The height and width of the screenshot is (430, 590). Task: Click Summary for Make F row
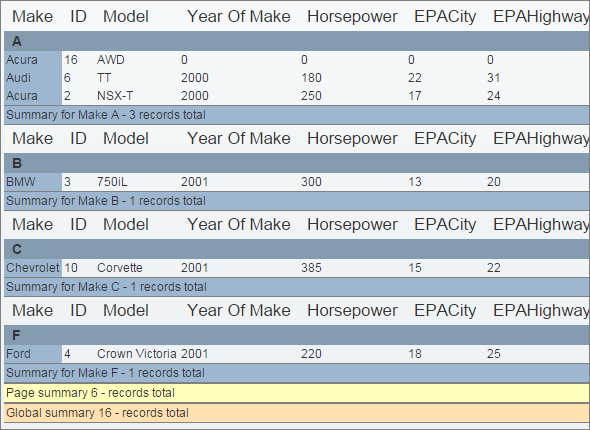[297, 373]
